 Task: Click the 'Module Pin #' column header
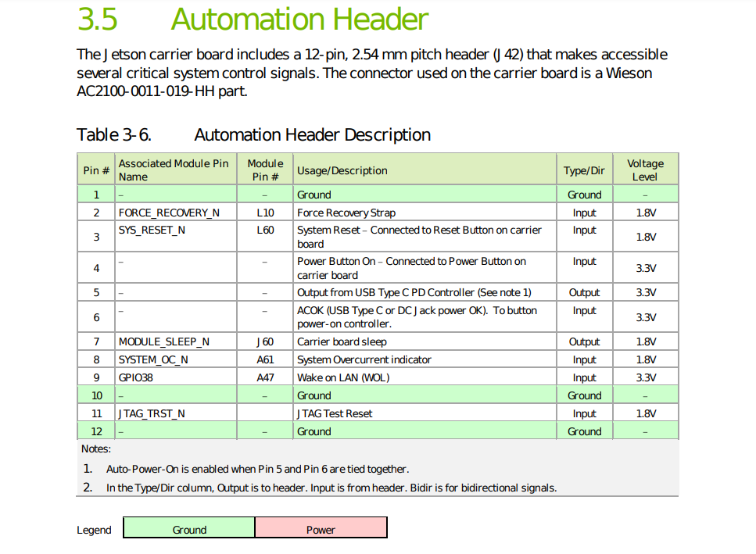tap(265, 170)
